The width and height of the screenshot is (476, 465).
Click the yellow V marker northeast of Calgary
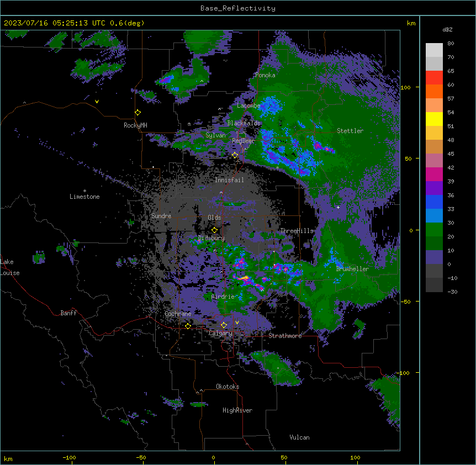point(237,323)
